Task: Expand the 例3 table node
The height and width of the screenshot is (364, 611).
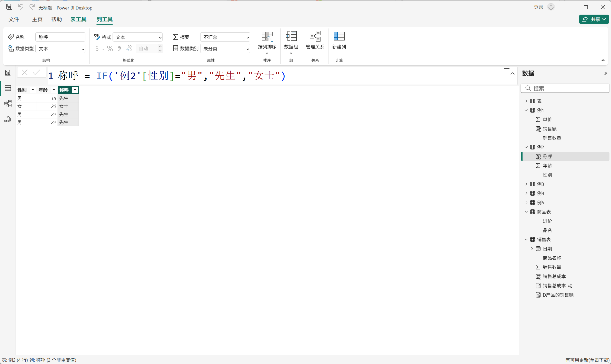Action: point(526,184)
